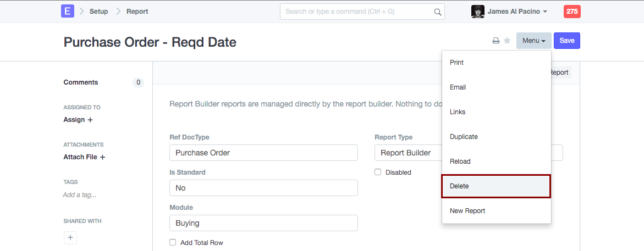Click the search magnifier icon
Screen dimensions: 644x251
tap(438, 12)
